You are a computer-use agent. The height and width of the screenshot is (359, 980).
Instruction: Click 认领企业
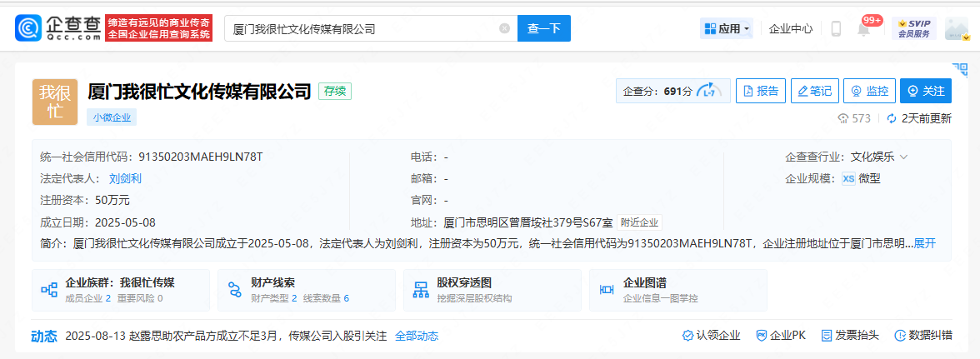click(712, 336)
